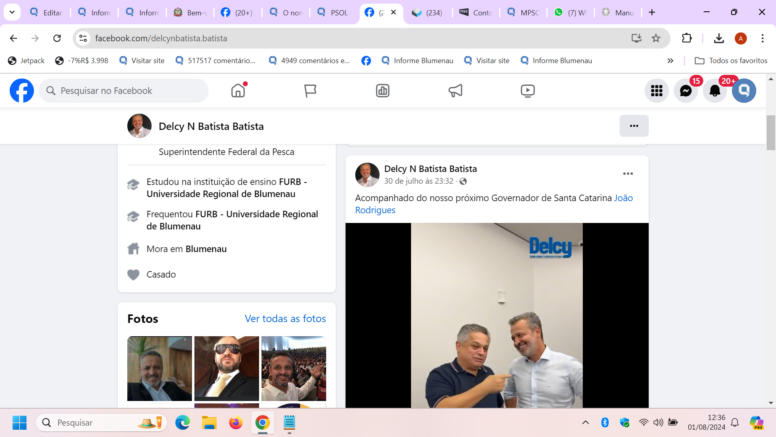Bookmark this page with star icon

656,38
